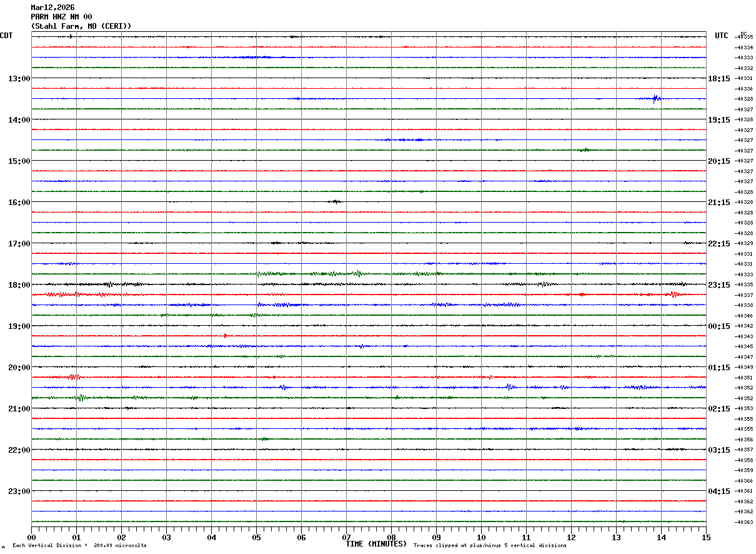Select the "19:00" CDT hour label
756x554 pixels.
point(19,326)
